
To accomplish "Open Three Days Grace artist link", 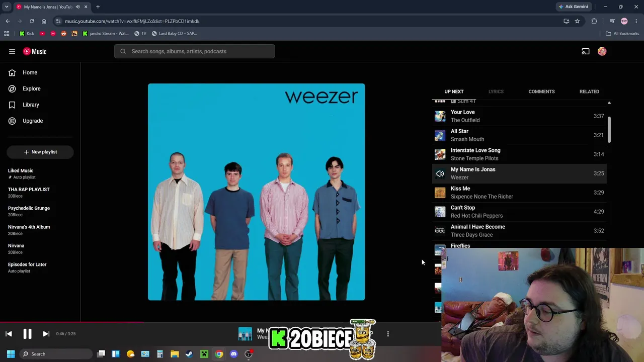I will click(471, 235).
